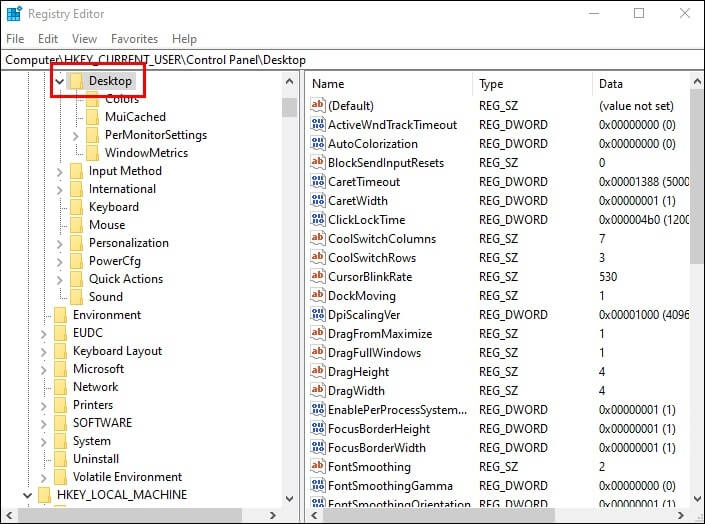Expand the Quick Actions key
Viewport: 705px width, 524px height.
click(59, 279)
